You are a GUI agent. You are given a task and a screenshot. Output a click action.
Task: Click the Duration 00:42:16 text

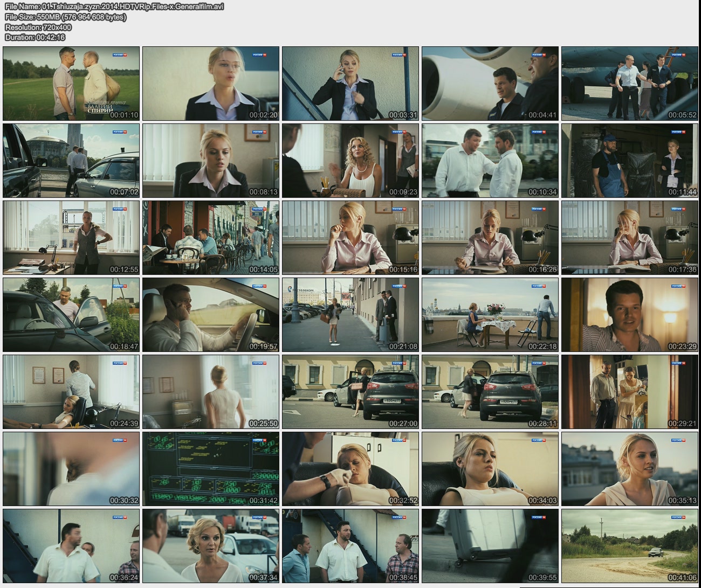(x=35, y=37)
